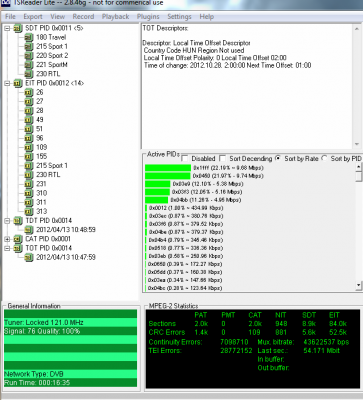The image size is (363, 400).
Task: Click the TOT time 10:47:59 icon
Action: point(29,257)
